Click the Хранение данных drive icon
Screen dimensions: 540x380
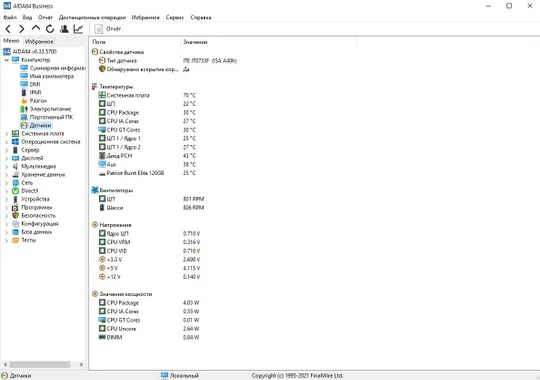[x=15, y=174]
